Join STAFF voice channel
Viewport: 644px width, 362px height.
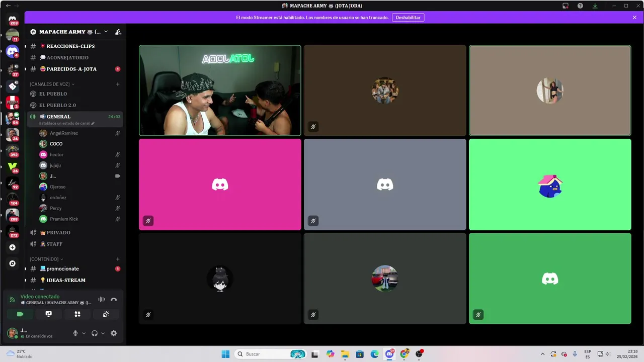[74, 244]
